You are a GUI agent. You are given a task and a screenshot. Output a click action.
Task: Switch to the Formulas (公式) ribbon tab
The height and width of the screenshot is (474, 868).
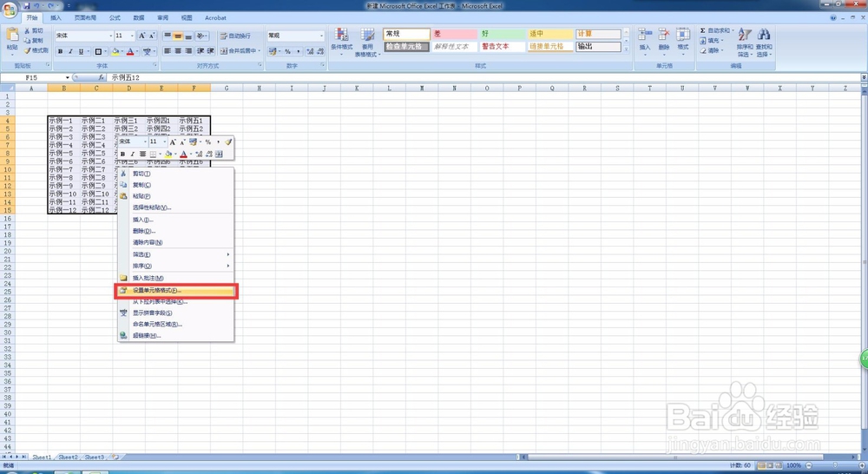(x=115, y=17)
